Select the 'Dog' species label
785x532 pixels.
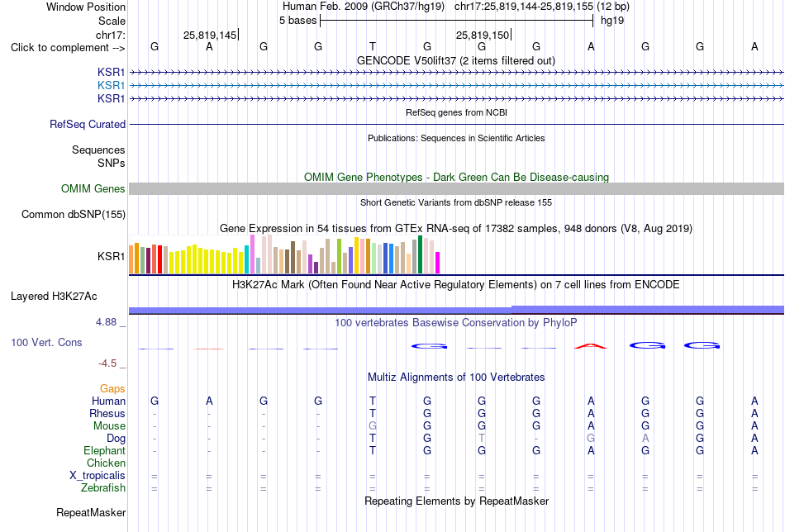[x=117, y=439]
